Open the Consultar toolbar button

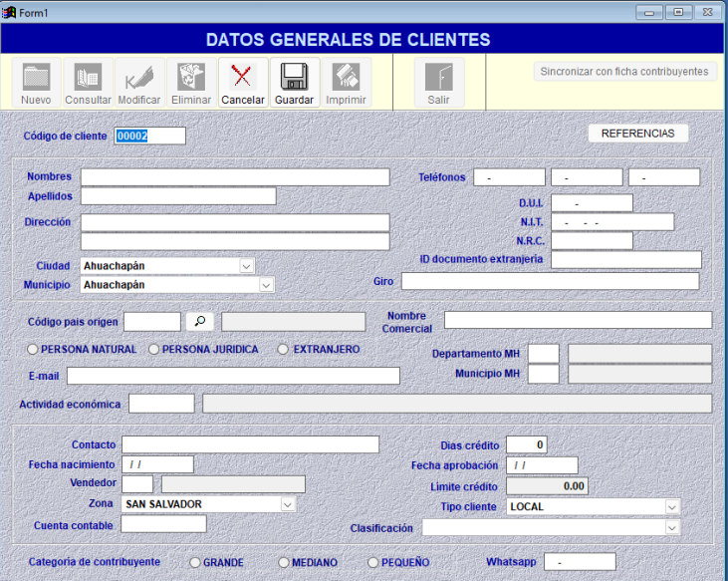(88, 83)
